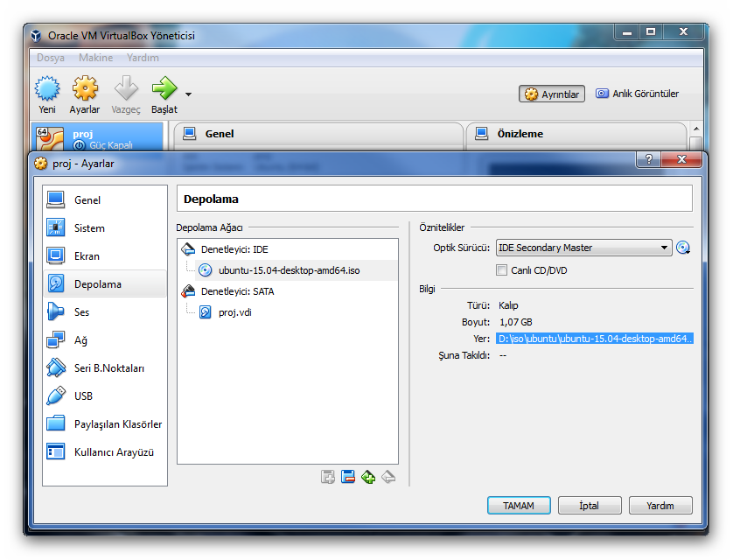Select USB category in settings
The image size is (733, 560).
point(105,396)
